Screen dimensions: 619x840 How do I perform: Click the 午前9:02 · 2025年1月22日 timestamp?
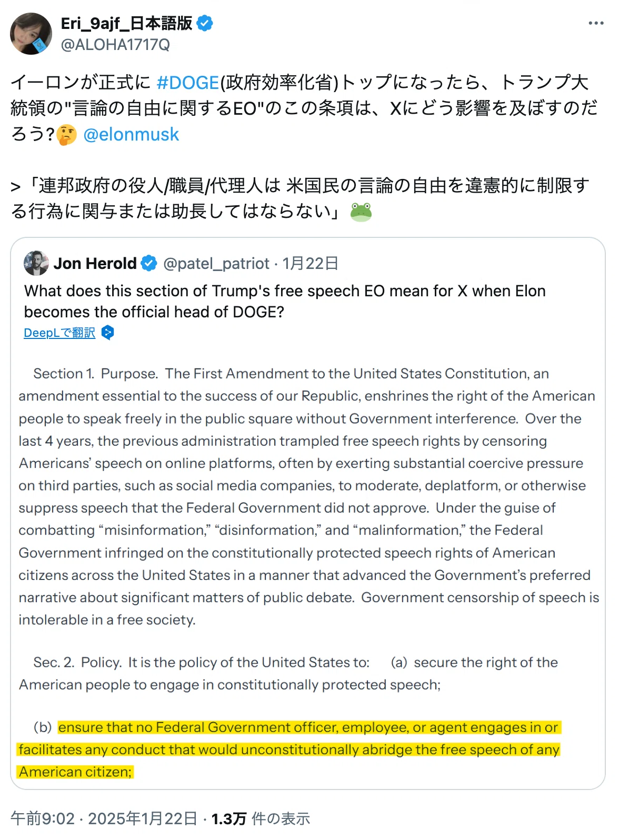pos(104,818)
